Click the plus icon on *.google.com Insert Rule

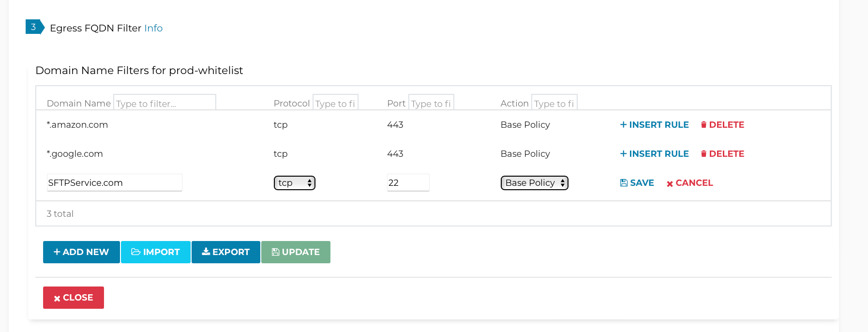623,153
